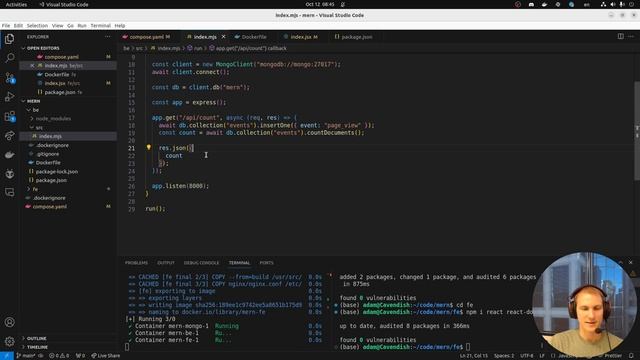Open the Manage gear in activity bar
The image size is (640, 360).
click(x=9, y=341)
